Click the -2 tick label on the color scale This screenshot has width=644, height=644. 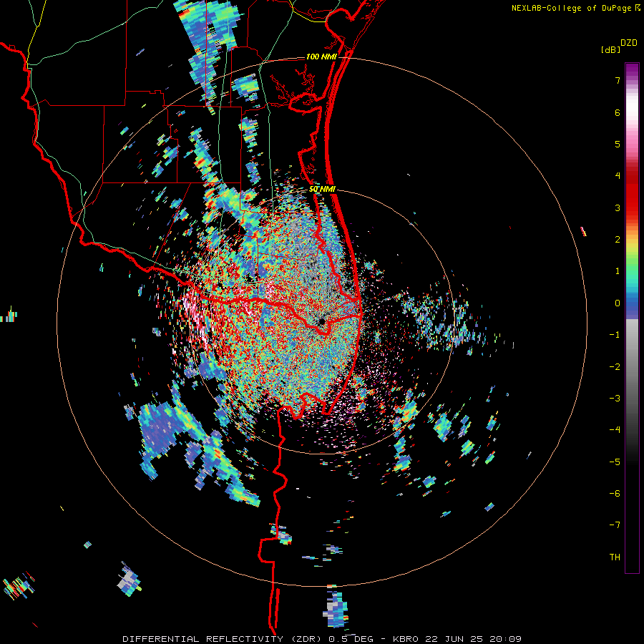click(615, 366)
